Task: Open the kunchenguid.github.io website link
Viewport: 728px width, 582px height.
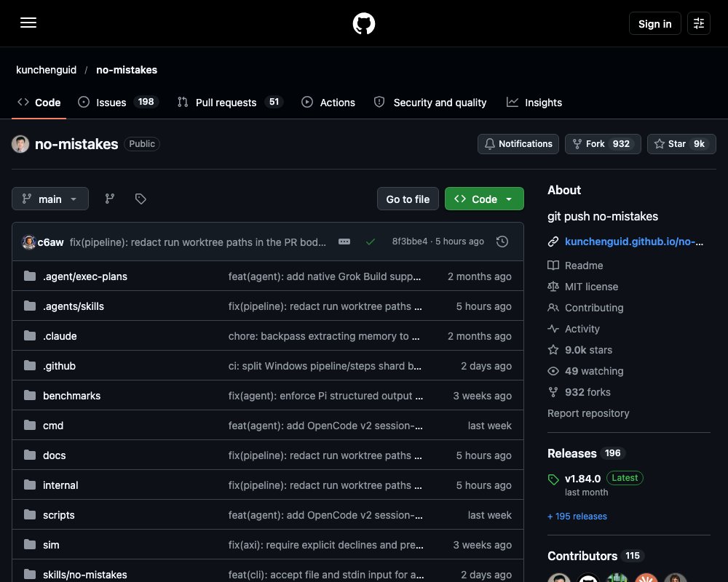Action: (634, 242)
